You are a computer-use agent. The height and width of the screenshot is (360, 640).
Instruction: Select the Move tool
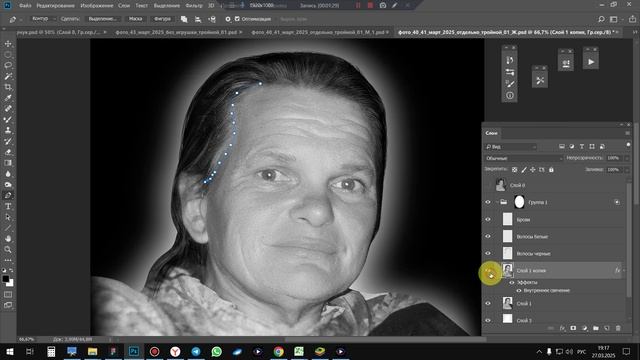click(x=8, y=44)
